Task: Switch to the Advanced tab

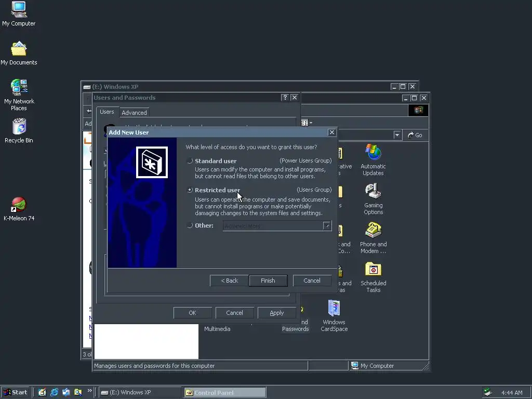Action: pos(134,113)
